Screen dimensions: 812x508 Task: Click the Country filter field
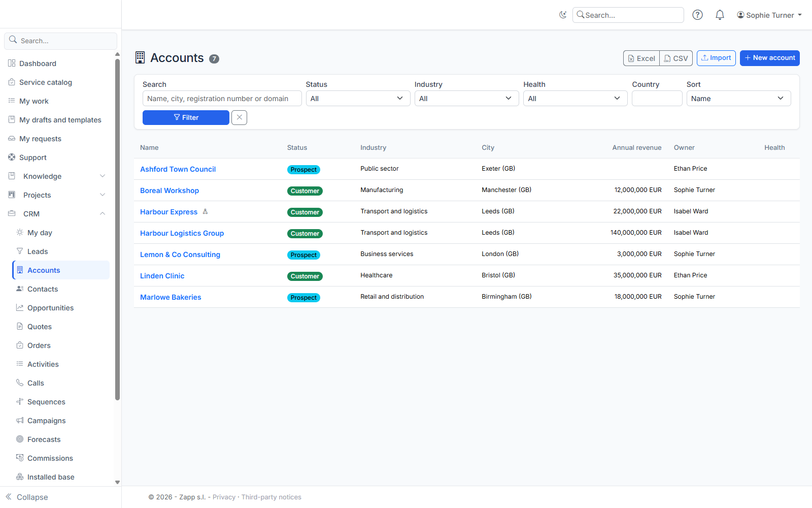coord(657,99)
